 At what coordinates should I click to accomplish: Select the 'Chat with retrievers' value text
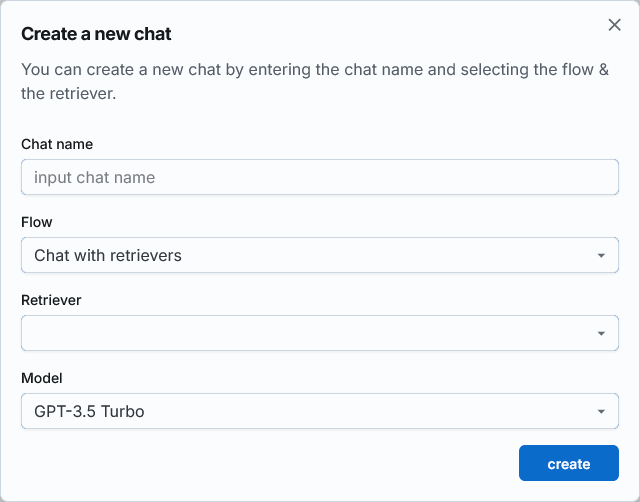(x=108, y=255)
